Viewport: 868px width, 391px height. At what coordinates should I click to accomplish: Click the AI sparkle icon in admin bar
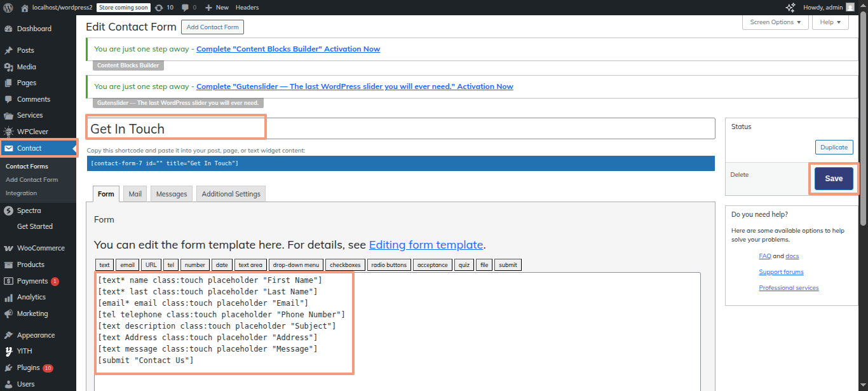tap(790, 8)
